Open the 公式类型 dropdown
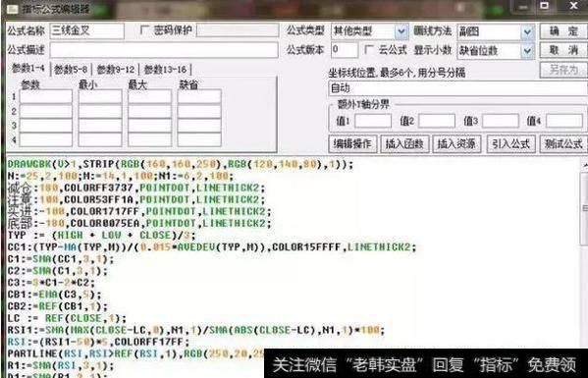This screenshot has height=378, width=588. point(401,31)
